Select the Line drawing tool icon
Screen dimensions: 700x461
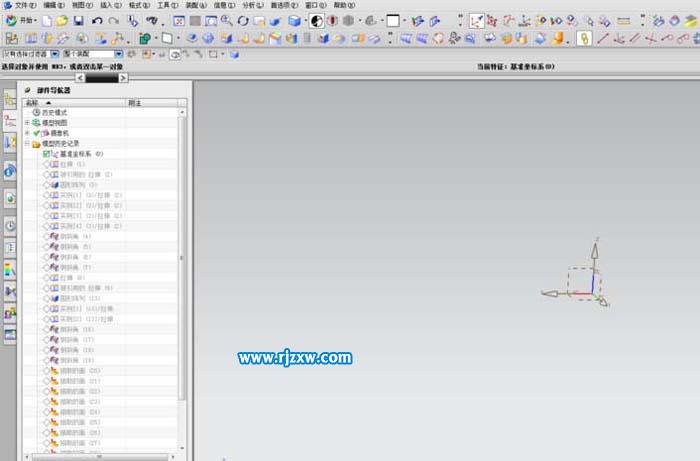click(602, 39)
